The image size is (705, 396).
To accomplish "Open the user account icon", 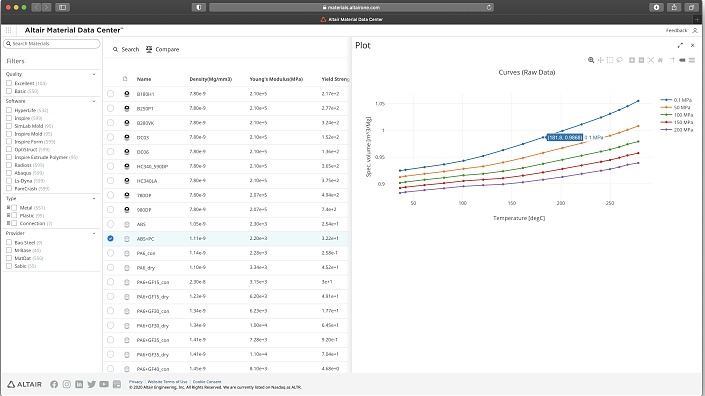I will tap(695, 31).
